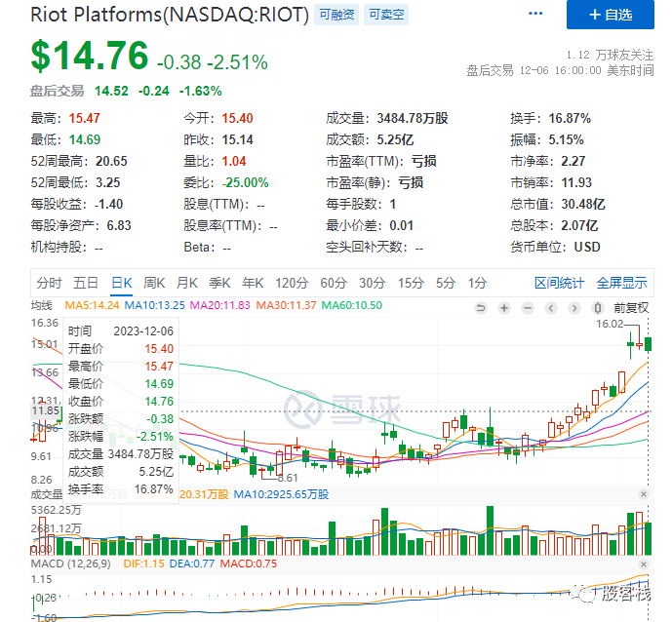Pan chart left with left chevron icon
This screenshot has height=622, width=672.
[551, 307]
